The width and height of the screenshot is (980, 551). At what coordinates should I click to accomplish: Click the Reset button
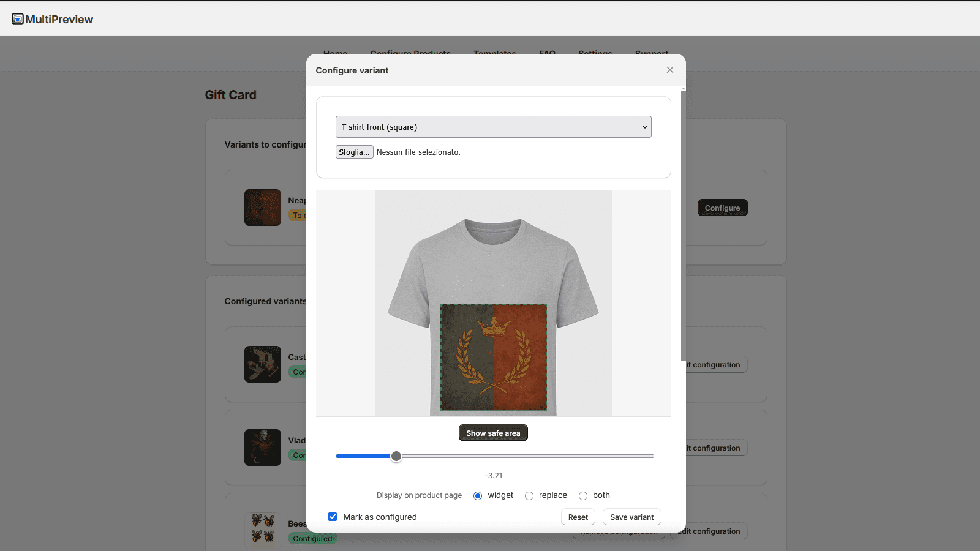pyautogui.click(x=578, y=517)
